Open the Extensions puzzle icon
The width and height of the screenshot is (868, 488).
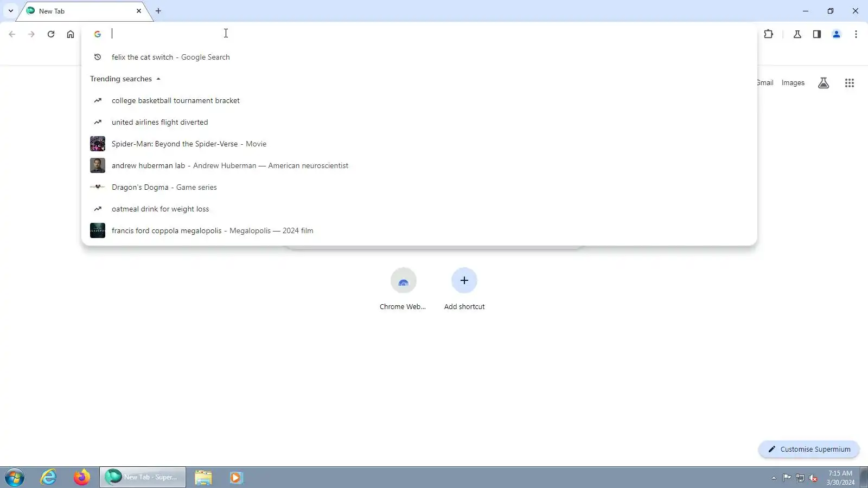click(x=769, y=34)
